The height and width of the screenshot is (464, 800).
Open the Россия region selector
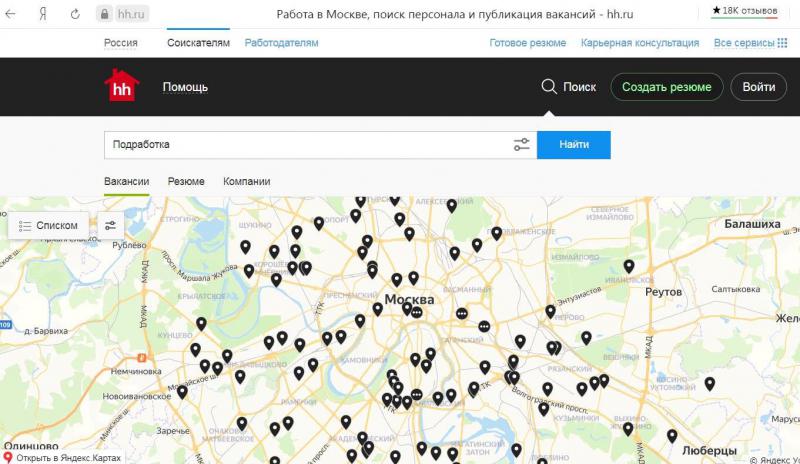coord(121,43)
